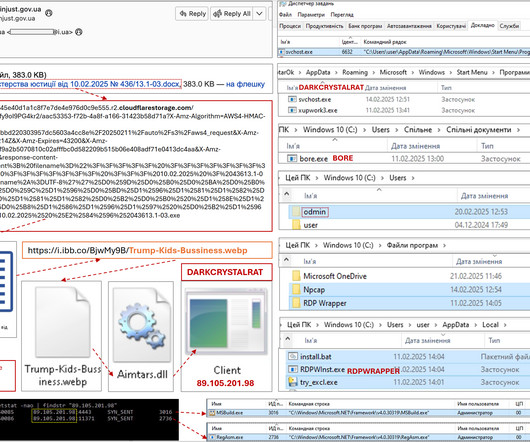Switch to the Служби tab

click(x=509, y=26)
